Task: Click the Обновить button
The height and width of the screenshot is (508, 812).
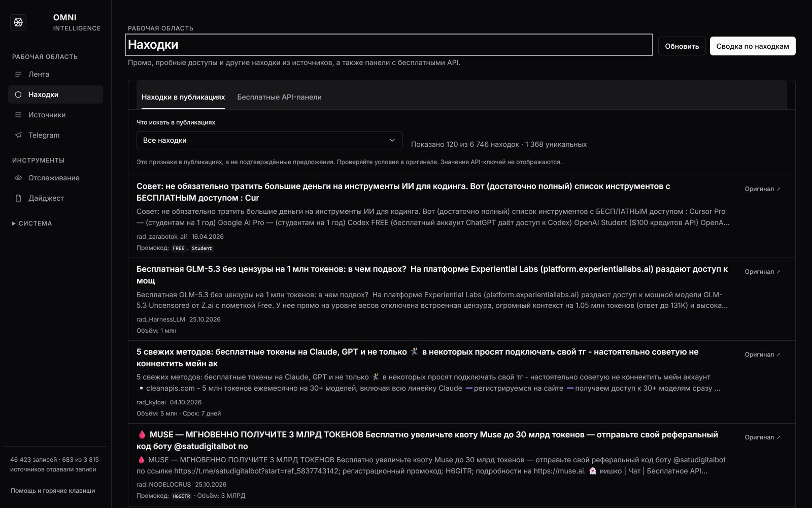Action: point(682,46)
